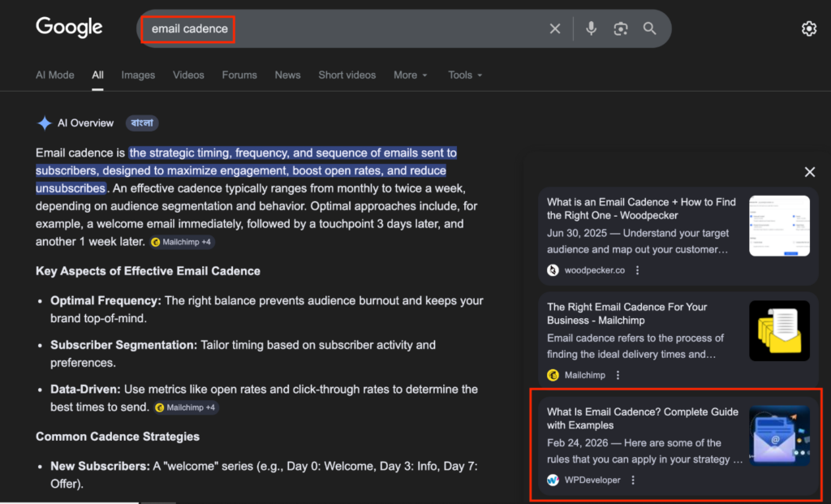The height and width of the screenshot is (504, 831).
Task: Open the woodpecker.co favicon
Action: [553, 270]
